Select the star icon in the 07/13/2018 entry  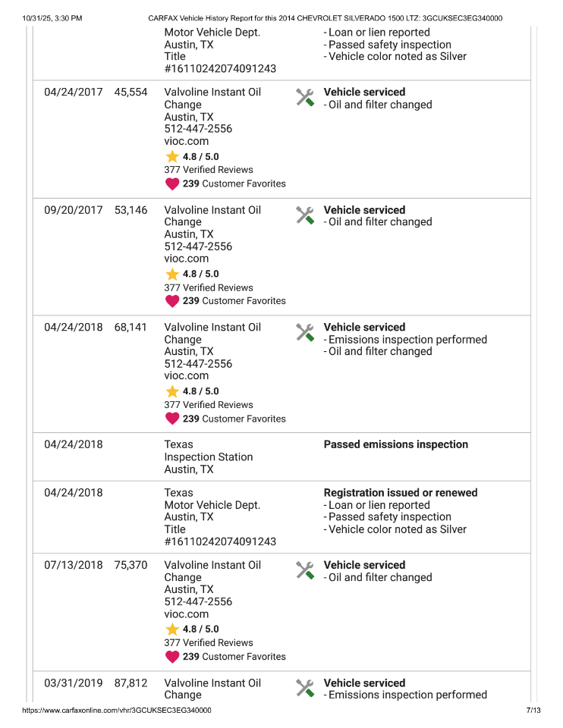172,629
